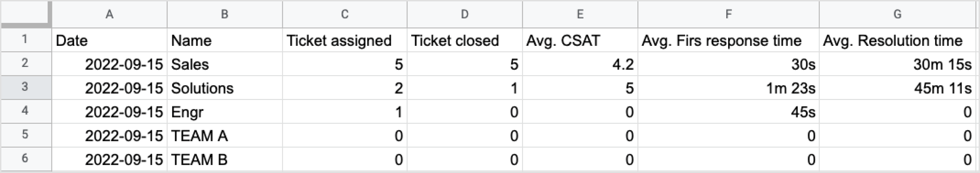Click the select-all corner box

26,14
